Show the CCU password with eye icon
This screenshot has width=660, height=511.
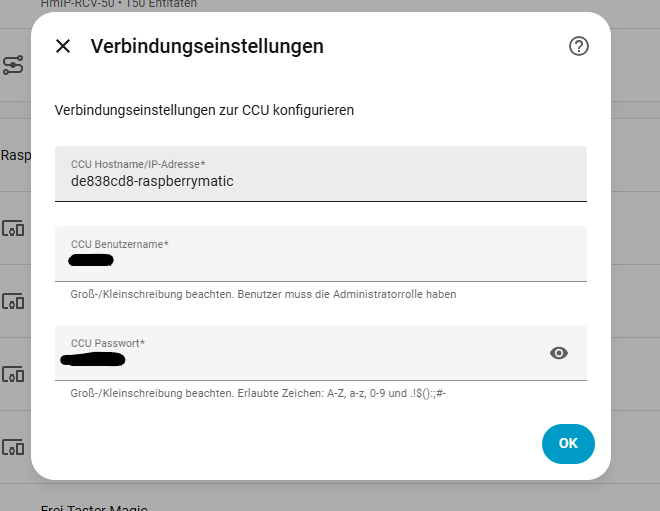click(x=559, y=352)
